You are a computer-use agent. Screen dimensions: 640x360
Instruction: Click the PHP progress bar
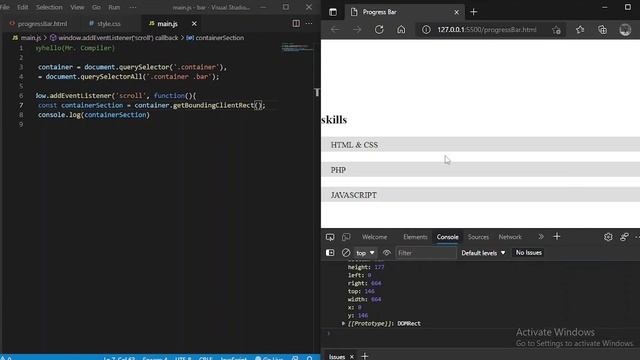tap(480, 170)
